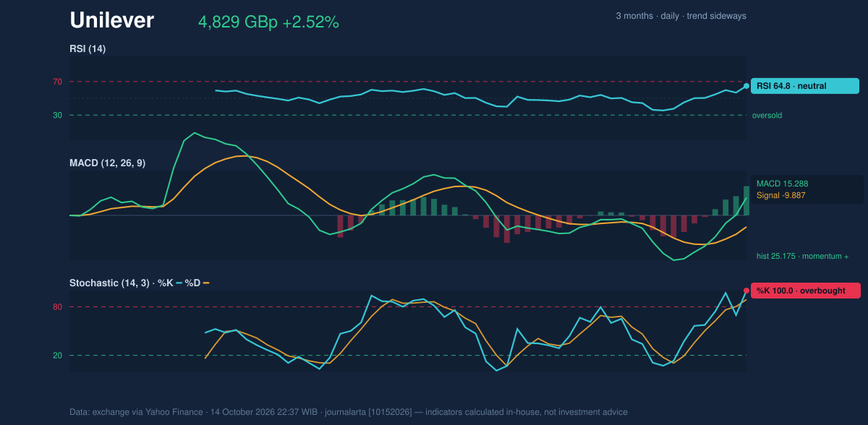Click the Unilever title
This screenshot has height=425, width=868.
111,20
